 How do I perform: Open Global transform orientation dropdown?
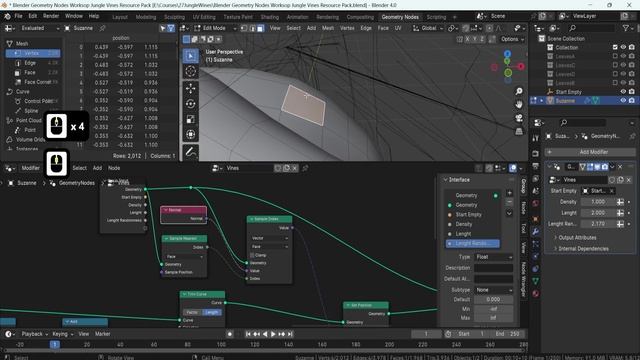tap(428, 28)
